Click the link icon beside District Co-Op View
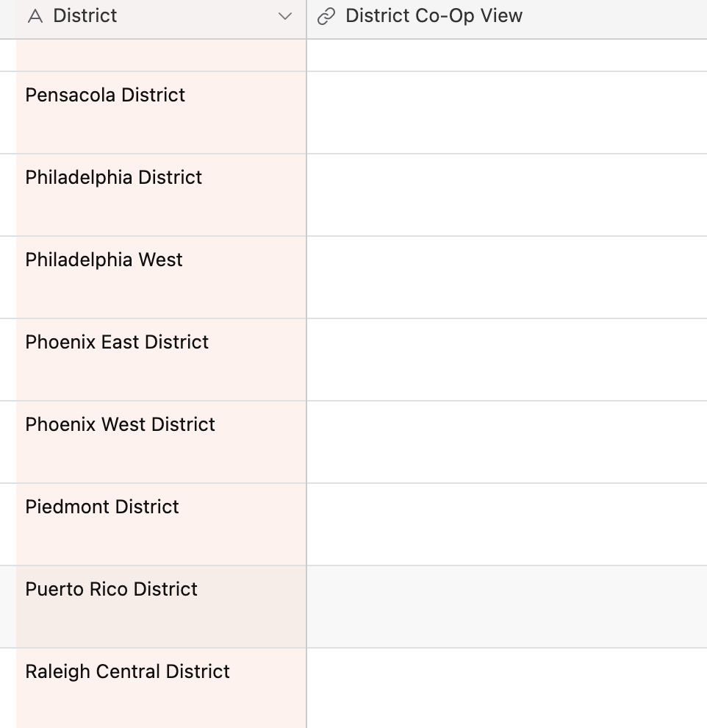 coord(326,16)
